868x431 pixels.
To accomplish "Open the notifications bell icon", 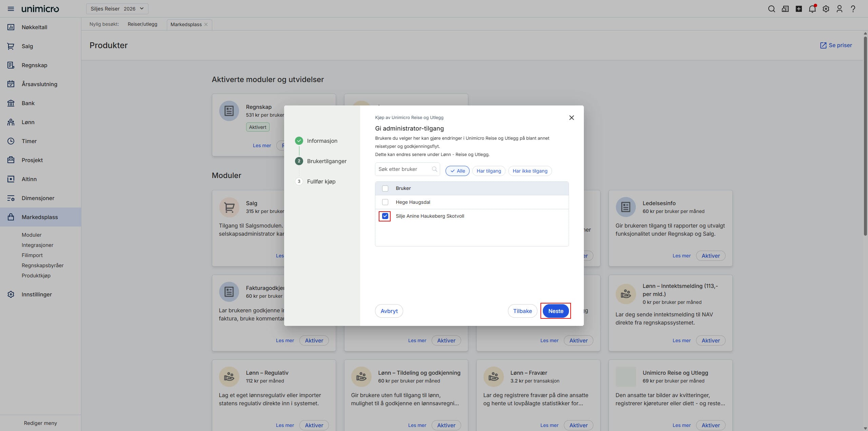I will (812, 9).
